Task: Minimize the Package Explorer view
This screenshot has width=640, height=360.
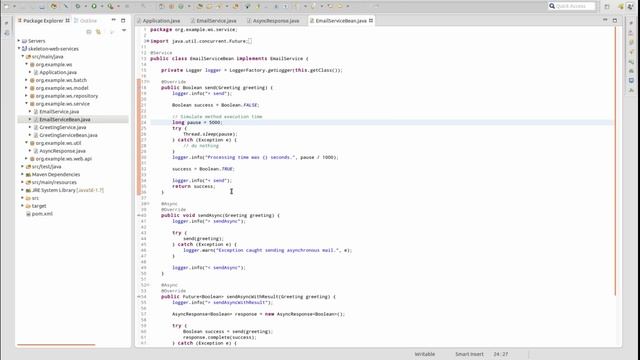Action: (113, 20)
